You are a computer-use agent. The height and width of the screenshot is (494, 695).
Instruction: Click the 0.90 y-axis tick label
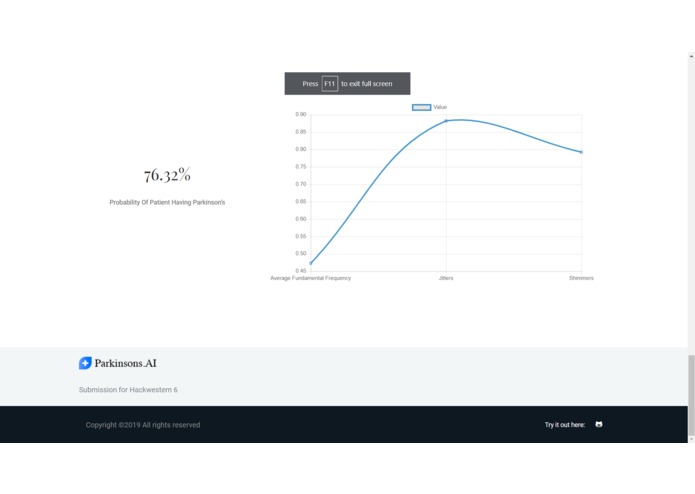(x=301, y=114)
